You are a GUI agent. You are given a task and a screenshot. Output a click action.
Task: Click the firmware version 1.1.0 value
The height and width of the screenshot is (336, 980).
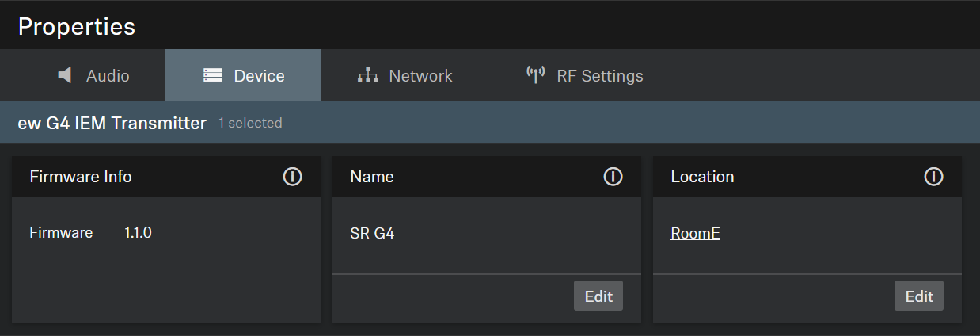pyautogui.click(x=138, y=233)
